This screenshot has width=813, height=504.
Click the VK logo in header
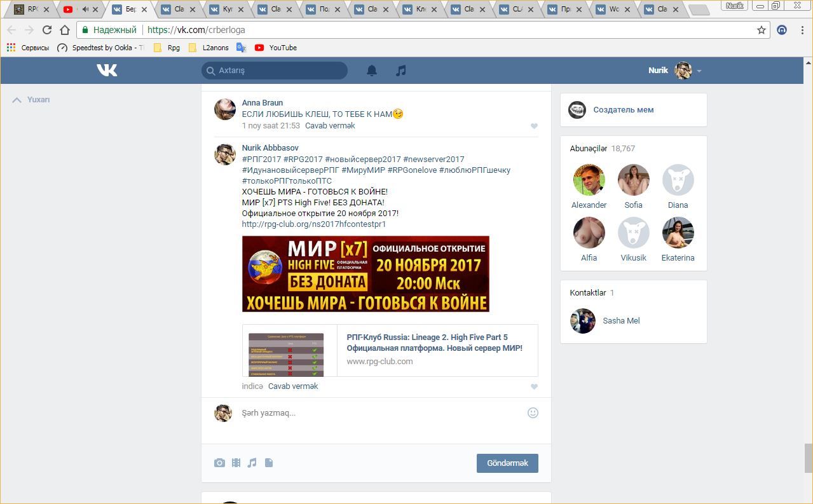[107, 71]
